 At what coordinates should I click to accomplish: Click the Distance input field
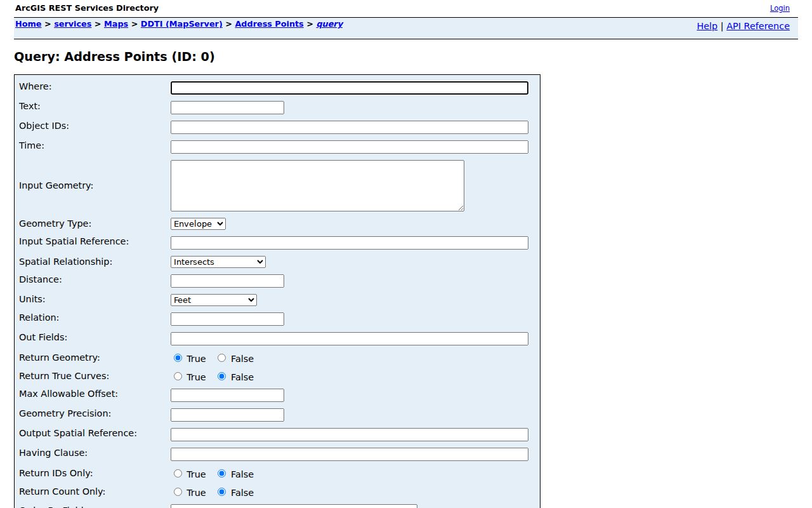[227, 281]
